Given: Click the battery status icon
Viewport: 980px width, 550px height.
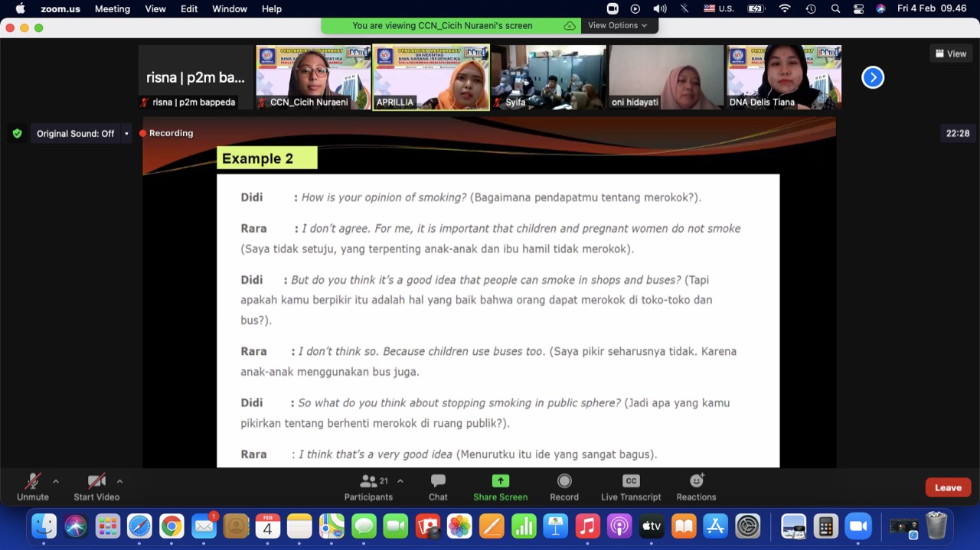Looking at the screenshot, I should click(x=756, y=8).
